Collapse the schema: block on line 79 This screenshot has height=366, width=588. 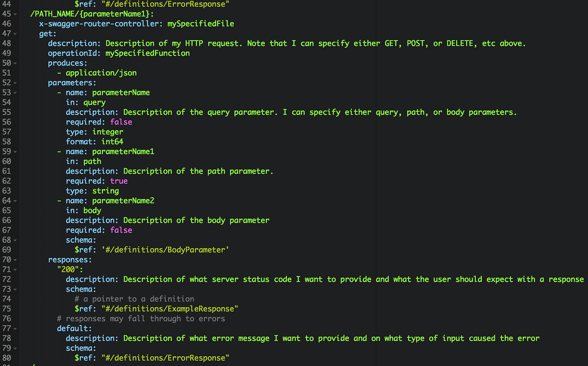point(15,348)
